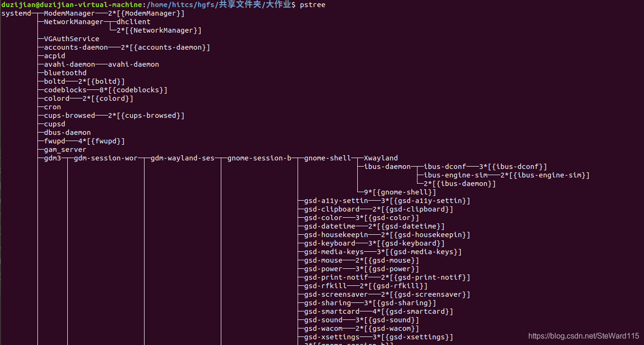Click the gsd-clipboard process name

pos(332,209)
